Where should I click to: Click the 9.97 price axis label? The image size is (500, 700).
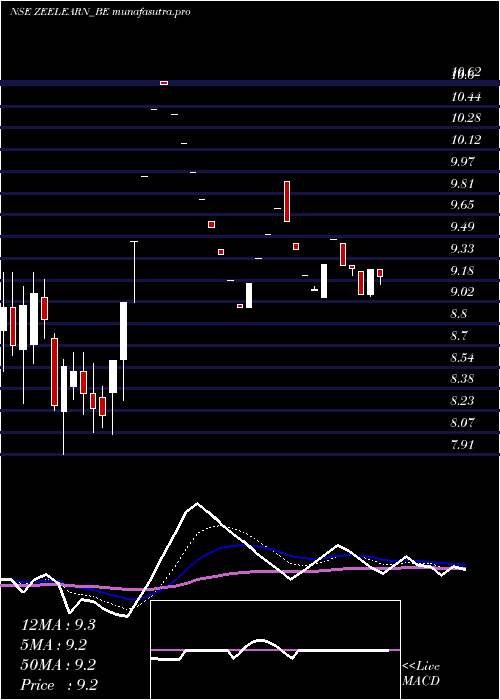tap(462, 161)
